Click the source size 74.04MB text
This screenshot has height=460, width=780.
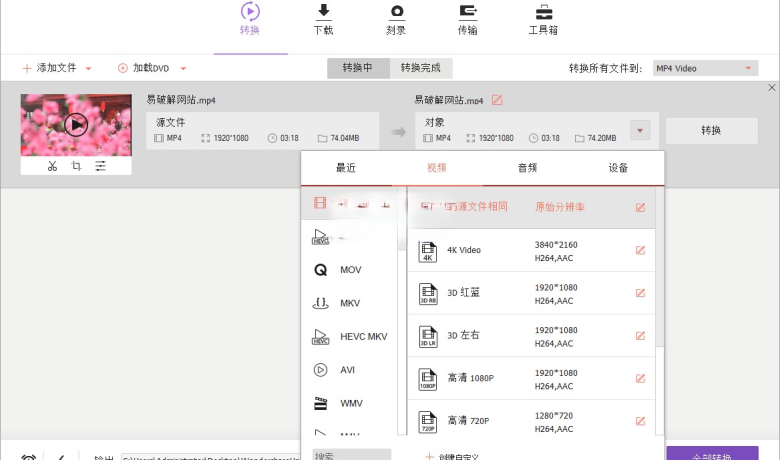tap(345, 138)
